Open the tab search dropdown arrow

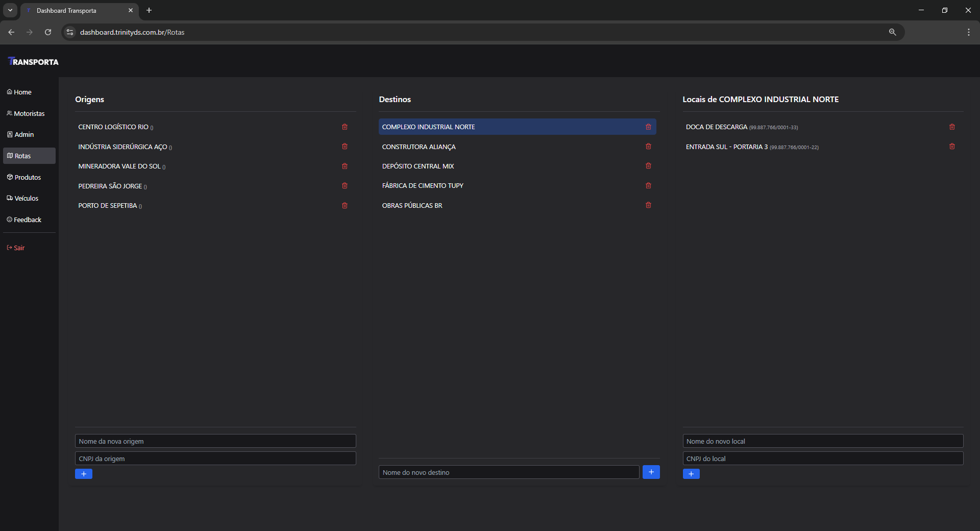[x=10, y=10]
